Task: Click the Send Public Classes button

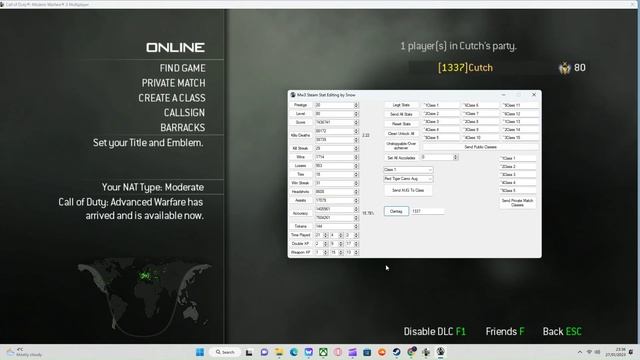Action: tap(480, 147)
